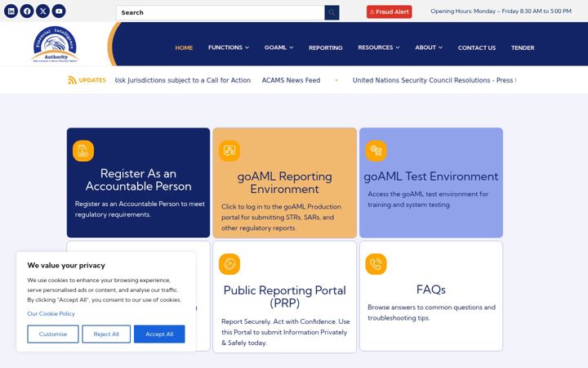588x368 pixels.
Task: Click the orange RSS updates icon
Action: click(x=72, y=80)
